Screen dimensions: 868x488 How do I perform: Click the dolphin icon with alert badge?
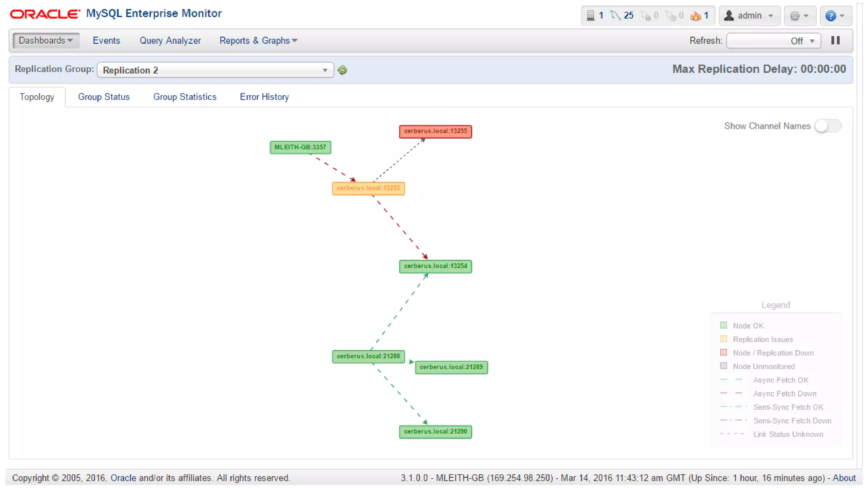[645, 16]
